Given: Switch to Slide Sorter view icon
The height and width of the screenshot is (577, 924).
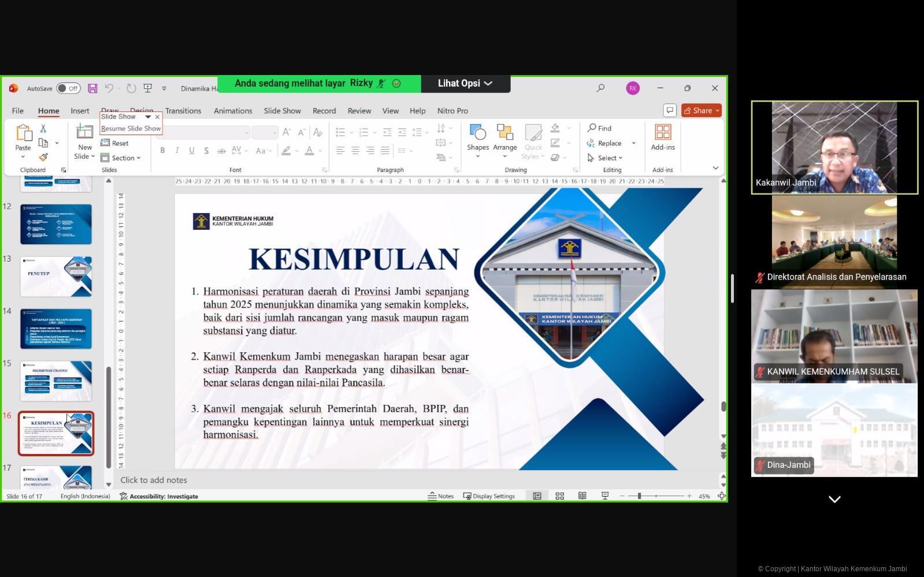Looking at the screenshot, I should [559, 496].
